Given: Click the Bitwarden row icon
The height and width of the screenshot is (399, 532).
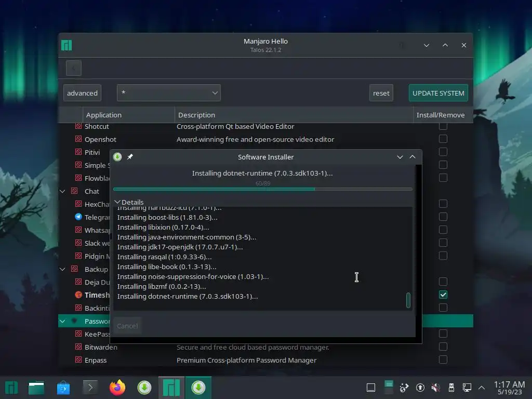Looking at the screenshot, I should [x=78, y=347].
